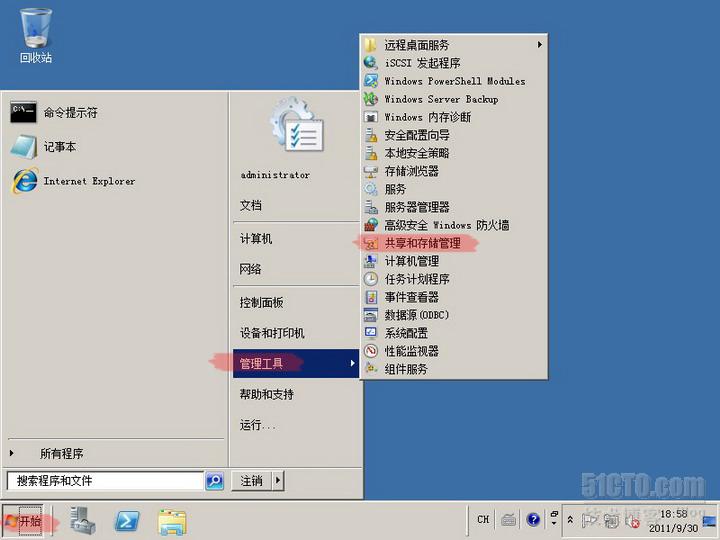
Task: Open 高级安全 Windows 防火墙
Action: [454, 225]
